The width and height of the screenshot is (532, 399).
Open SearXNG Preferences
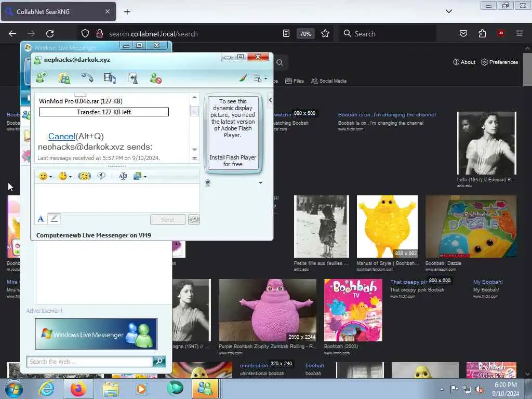pyautogui.click(x=499, y=62)
